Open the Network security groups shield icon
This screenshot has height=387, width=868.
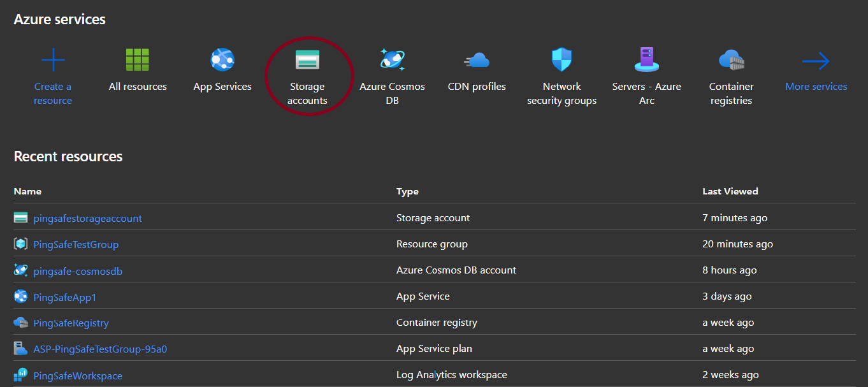coord(561,60)
